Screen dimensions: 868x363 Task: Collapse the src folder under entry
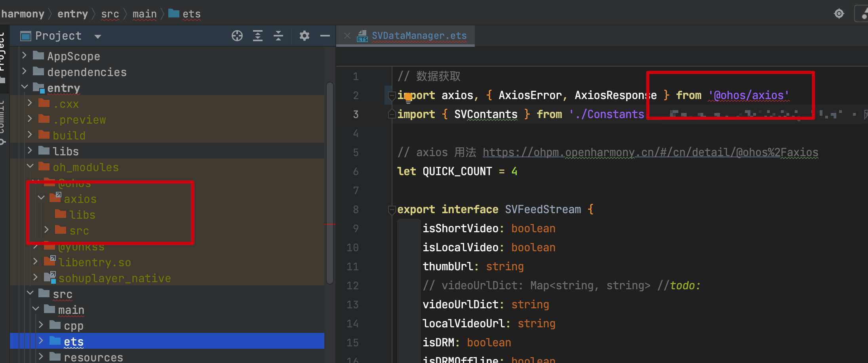coord(30,293)
